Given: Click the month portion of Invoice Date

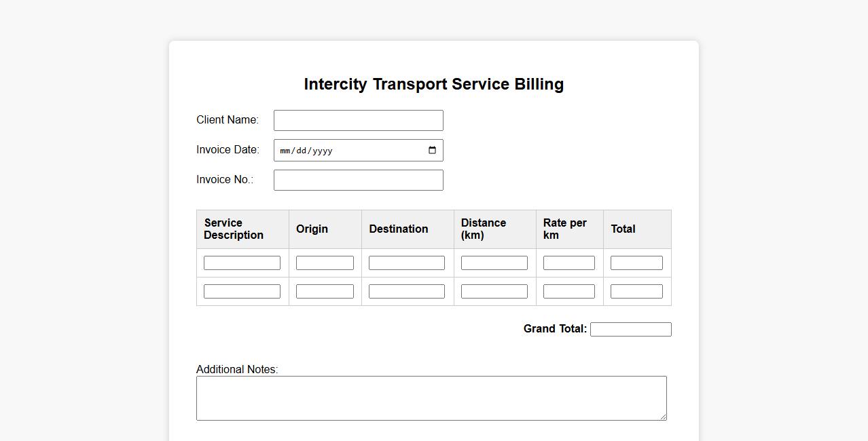Looking at the screenshot, I should (285, 151).
